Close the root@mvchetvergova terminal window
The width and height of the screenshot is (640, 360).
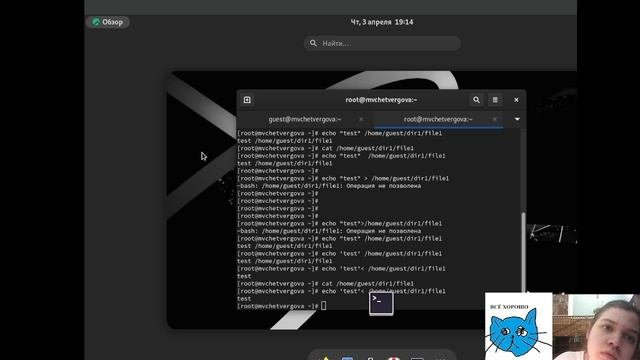[x=516, y=100]
